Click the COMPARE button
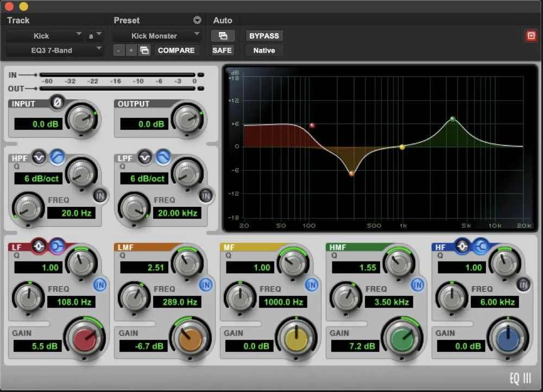Viewport: 543px width, 392px height. [175, 50]
